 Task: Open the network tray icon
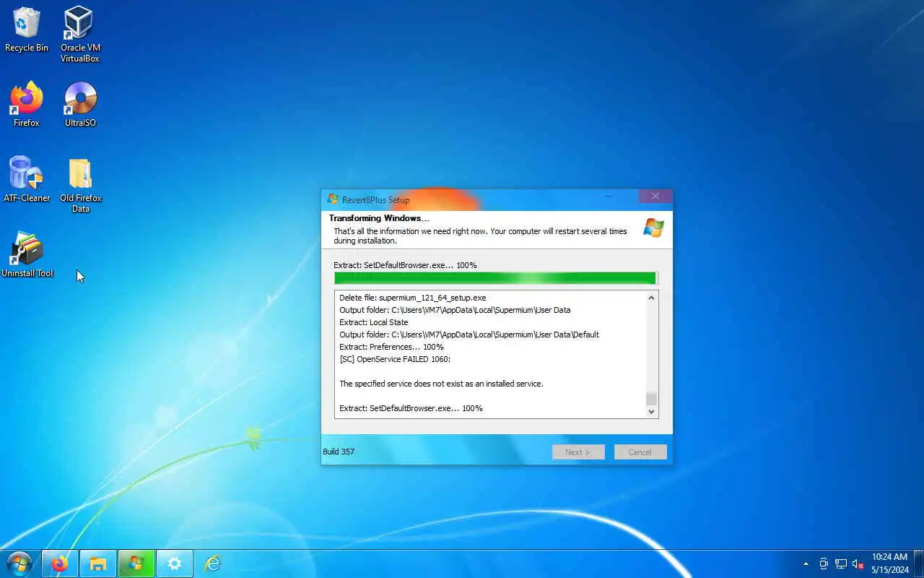click(841, 564)
